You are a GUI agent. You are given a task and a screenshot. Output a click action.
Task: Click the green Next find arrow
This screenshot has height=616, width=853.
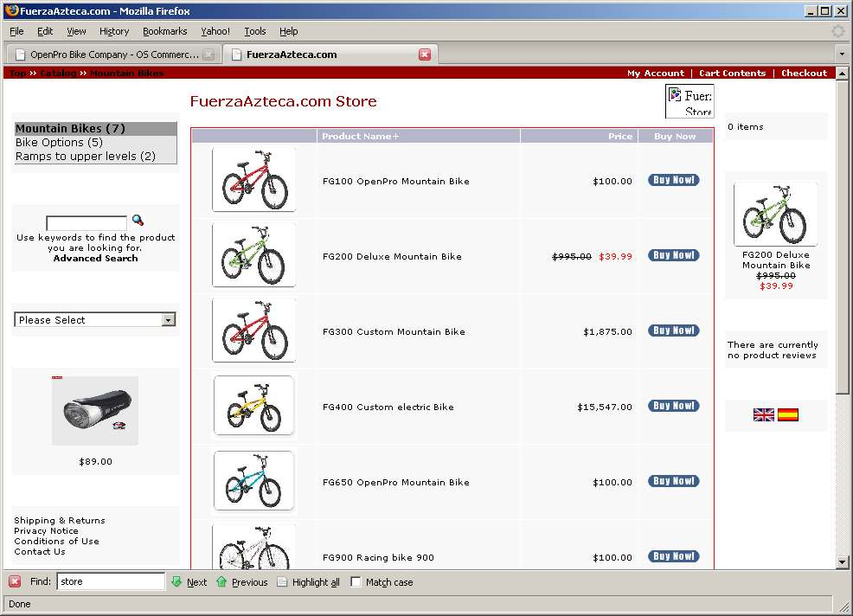click(x=189, y=582)
